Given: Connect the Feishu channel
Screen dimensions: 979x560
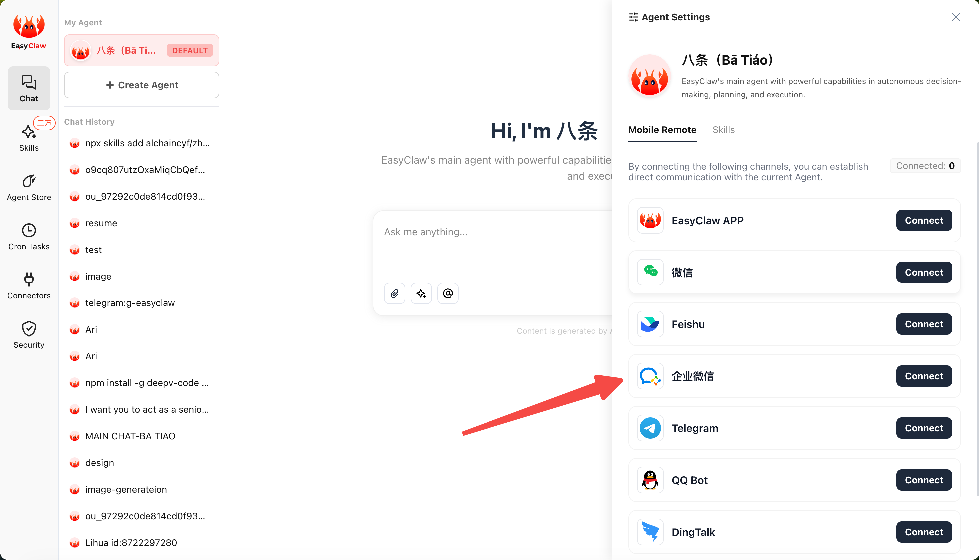Looking at the screenshot, I should coord(924,324).
